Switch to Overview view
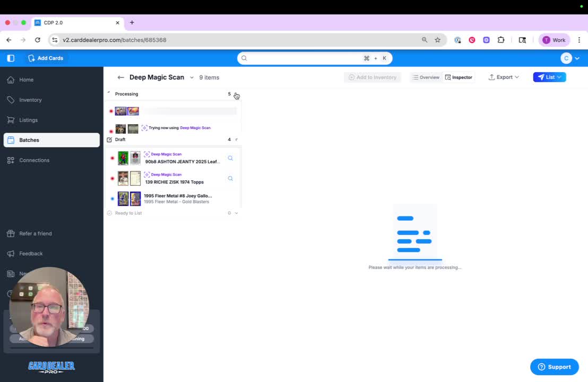Viewport: 588px width, 382px height. (x=426, y=77)
